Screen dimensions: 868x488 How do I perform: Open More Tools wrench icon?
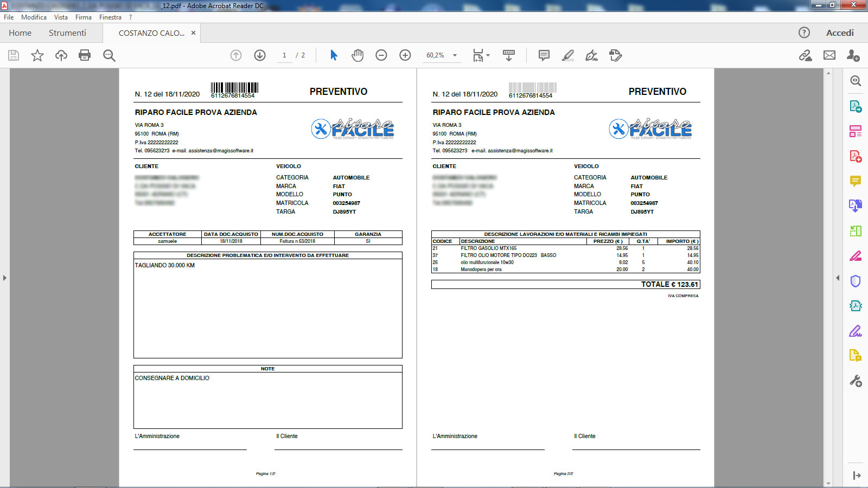(x=856, y=381)
